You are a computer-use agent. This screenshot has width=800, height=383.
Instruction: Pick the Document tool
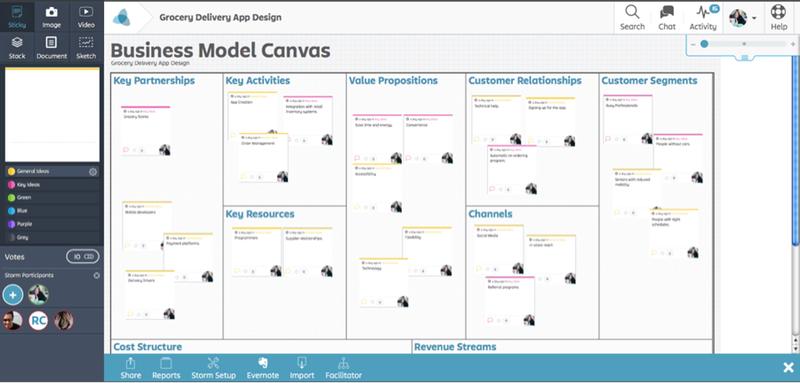click(x=52, y=48)
